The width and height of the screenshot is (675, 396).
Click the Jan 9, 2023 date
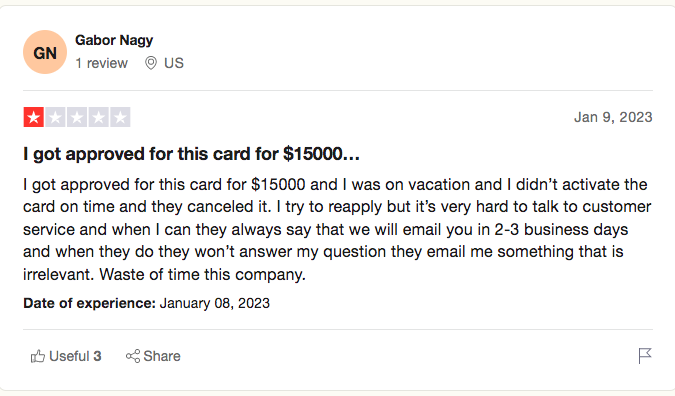point(613,117)
